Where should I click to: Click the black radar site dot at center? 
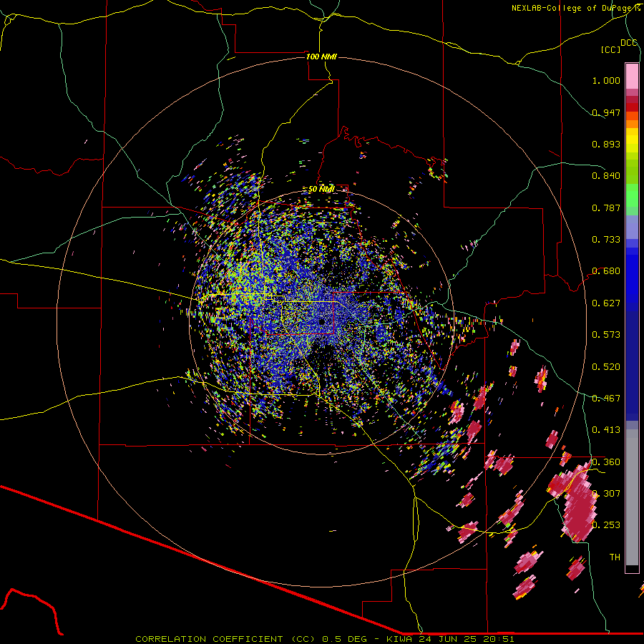click(x=322, y=322)
